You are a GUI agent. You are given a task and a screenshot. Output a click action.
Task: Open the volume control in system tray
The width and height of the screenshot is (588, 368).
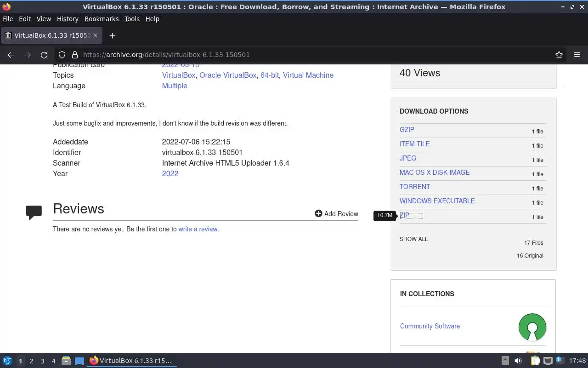[518, 361]
